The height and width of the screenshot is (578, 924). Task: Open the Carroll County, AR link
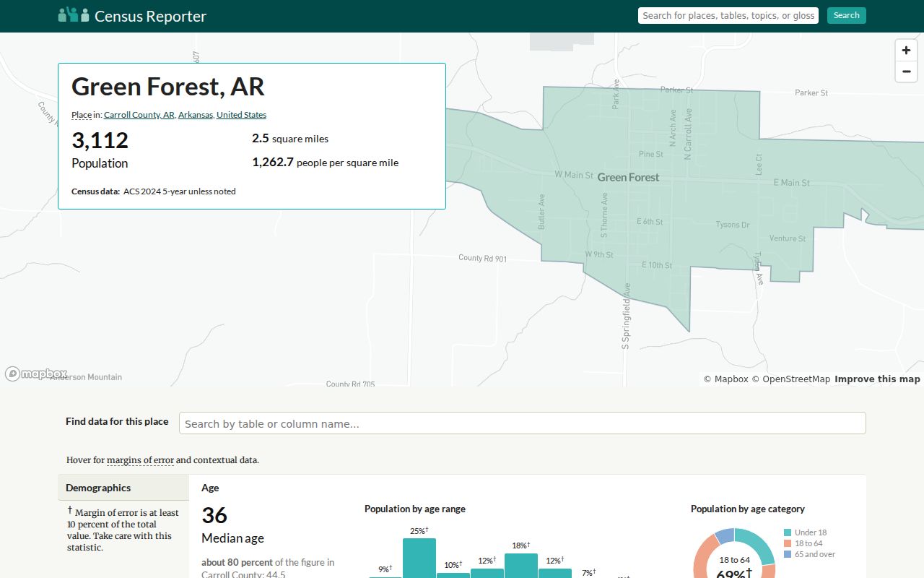(x=139, y=115)
